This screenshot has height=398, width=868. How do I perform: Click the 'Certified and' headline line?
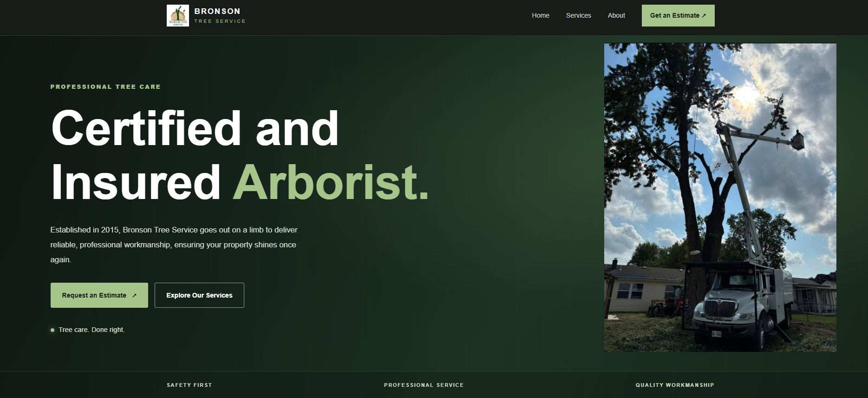195,128
